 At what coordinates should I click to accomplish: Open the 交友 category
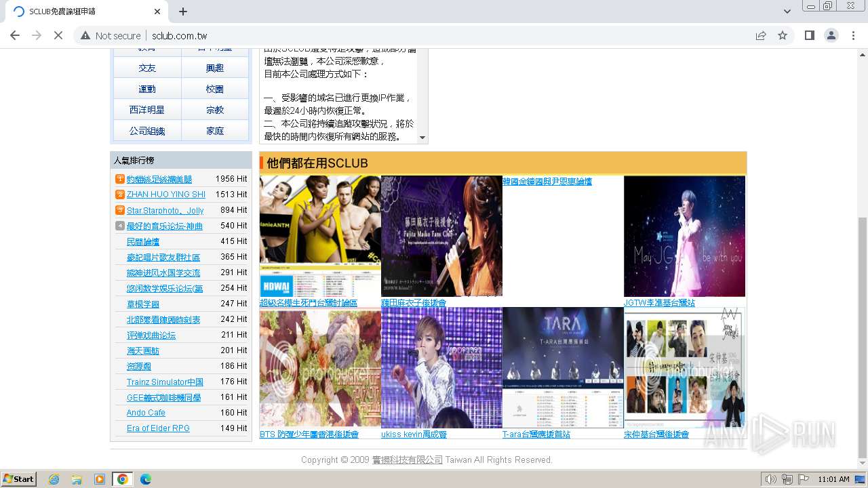coord(147,68)
